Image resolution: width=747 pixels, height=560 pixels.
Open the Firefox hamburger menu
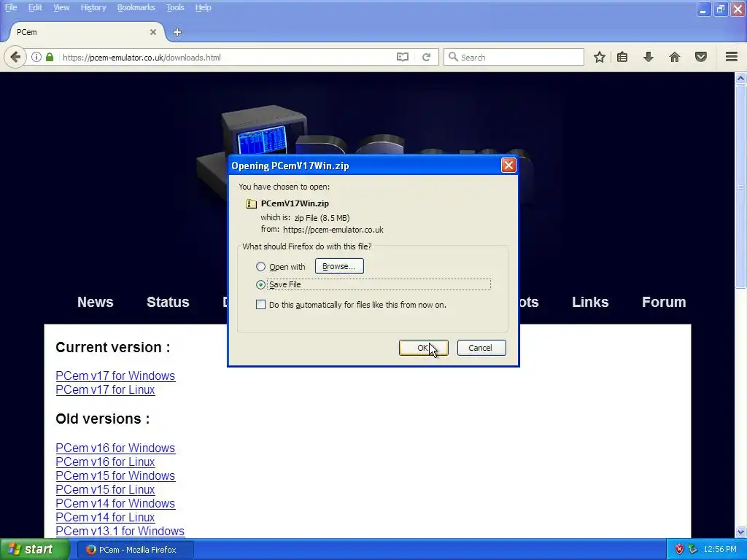[x=732, y=57]
